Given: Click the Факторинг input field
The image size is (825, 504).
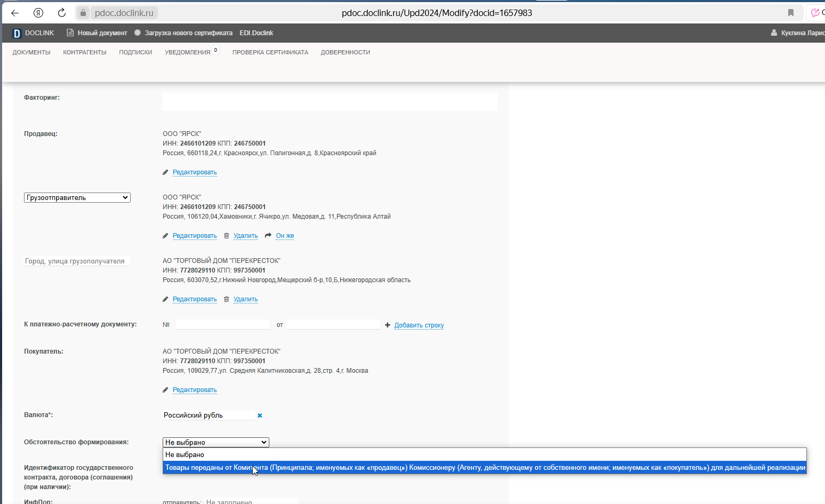Looking at the screenshot, I should [330, 102].
